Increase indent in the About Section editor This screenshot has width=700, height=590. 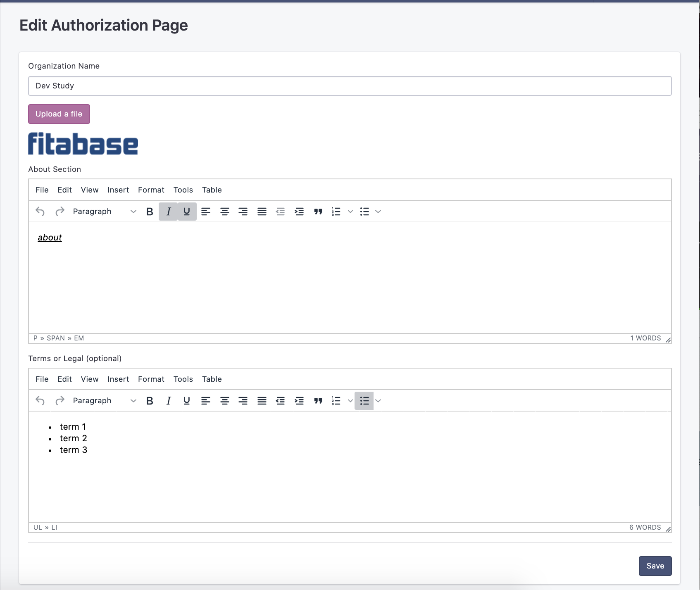[x=299, y=212]
